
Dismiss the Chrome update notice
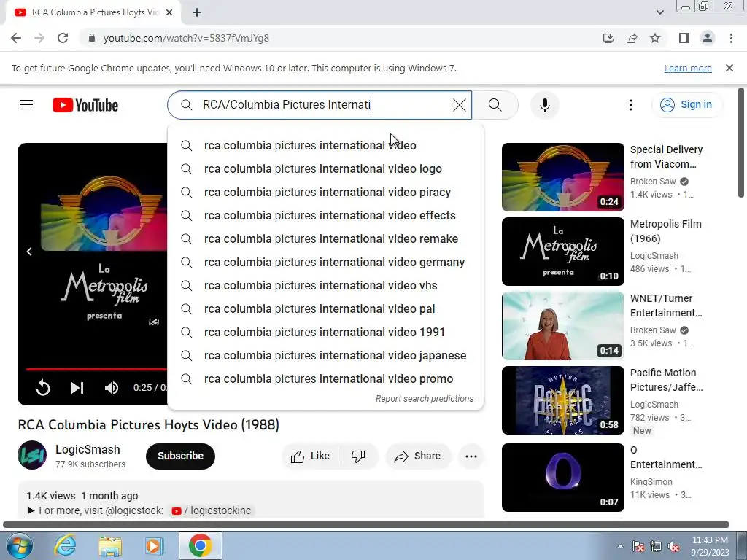point(729,68)
